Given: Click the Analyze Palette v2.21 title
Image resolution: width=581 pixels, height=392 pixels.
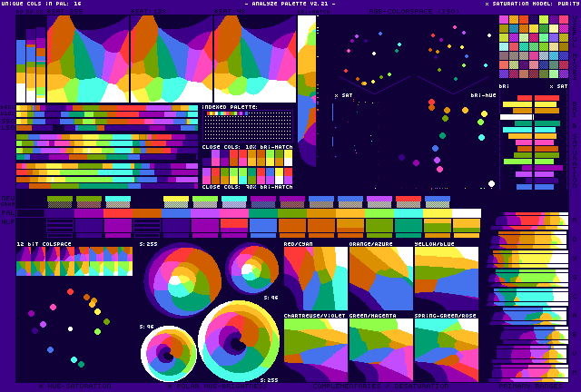Looking at the screenshot, I should 289,4.
